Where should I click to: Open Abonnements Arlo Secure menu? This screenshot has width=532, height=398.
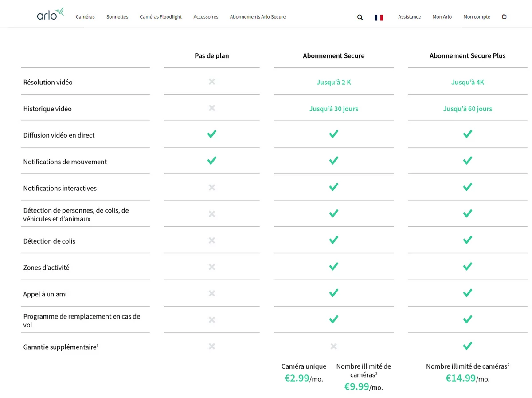(258, 17)
